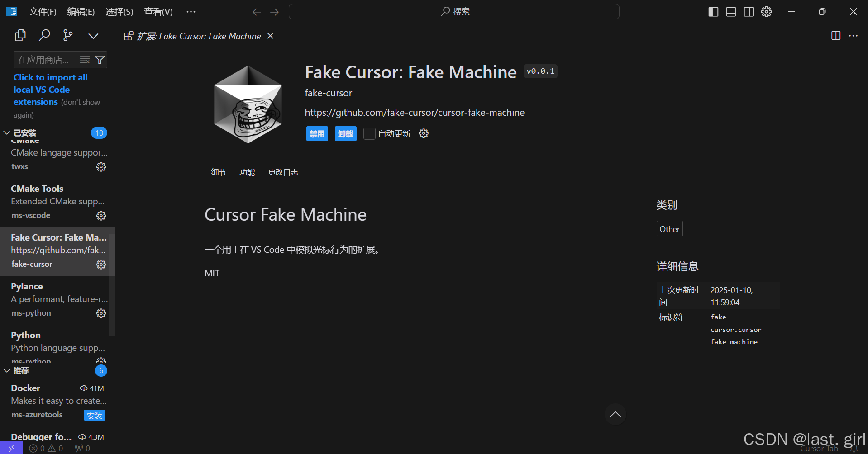Open gear for CMake langage support extension
The image size is (868, 454).
point(101,167)
